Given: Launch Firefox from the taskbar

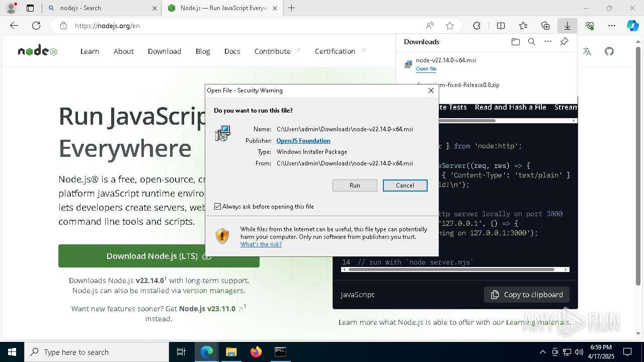Looking at the screenshot, I should tap(256, 352).
